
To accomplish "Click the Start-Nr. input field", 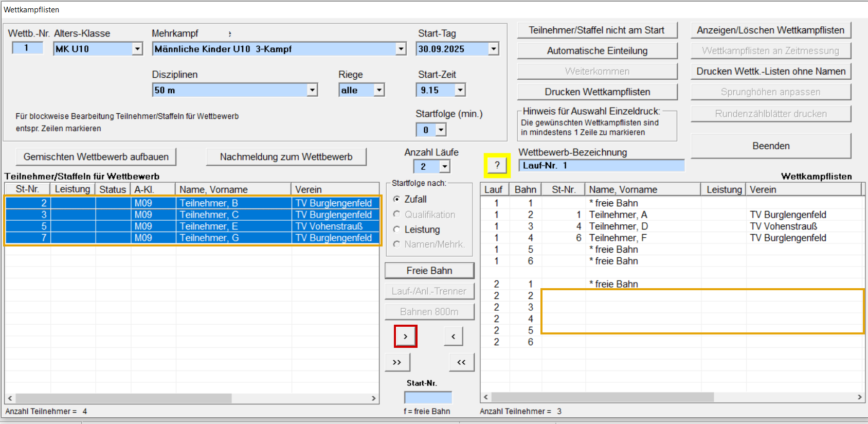I will [428, 397].
